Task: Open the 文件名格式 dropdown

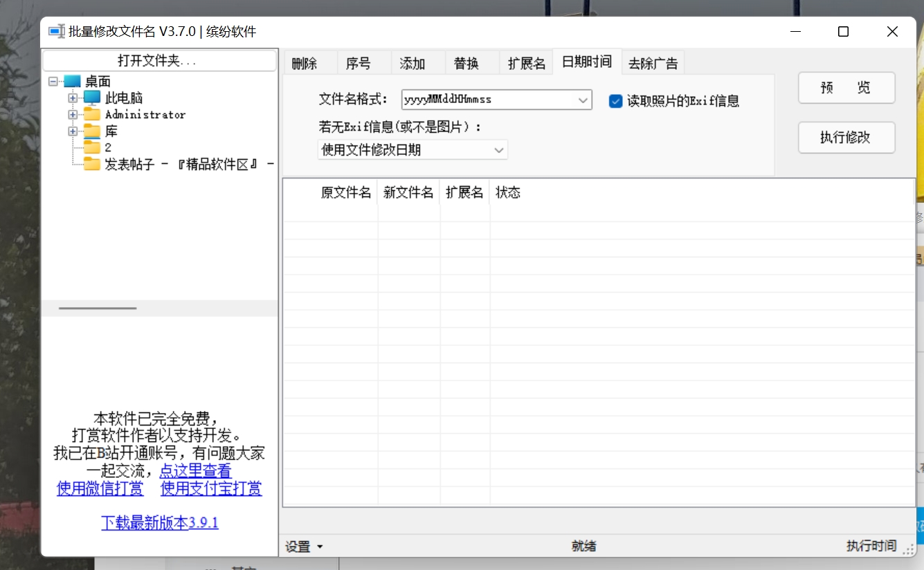Action: [x=583, y=100]
